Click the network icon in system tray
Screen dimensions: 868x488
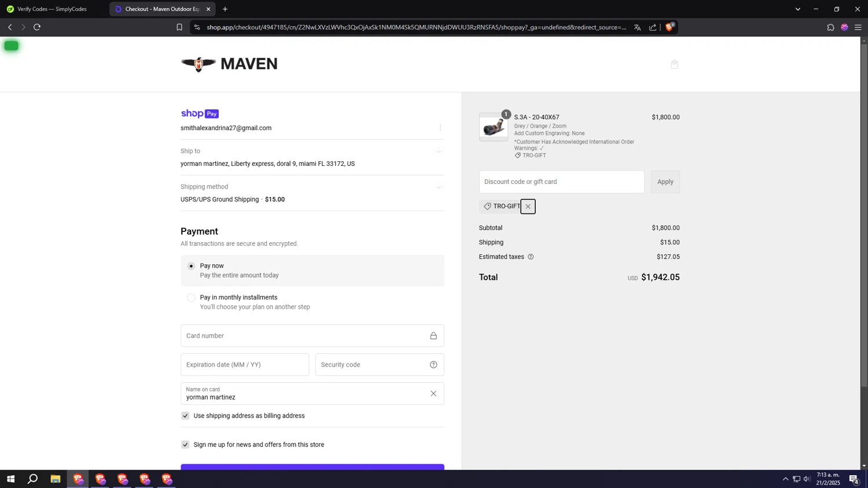(796, 479)
